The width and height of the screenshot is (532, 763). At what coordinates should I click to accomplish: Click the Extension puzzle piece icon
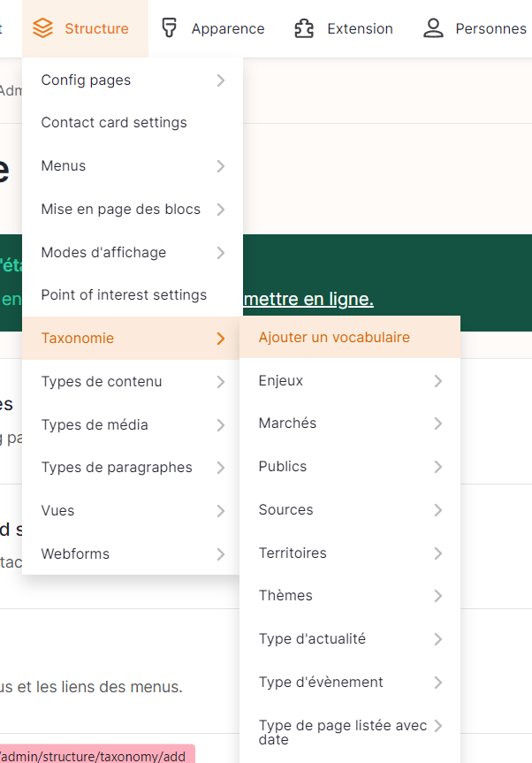[304, 28]
